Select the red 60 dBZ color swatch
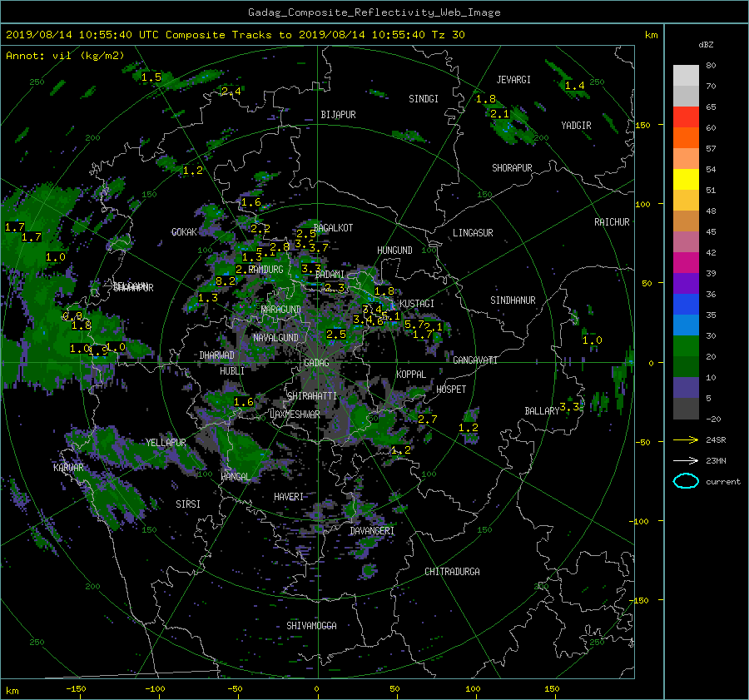This screenshot has width=749, height=700. pyautogui.click(x=686, y=117)
